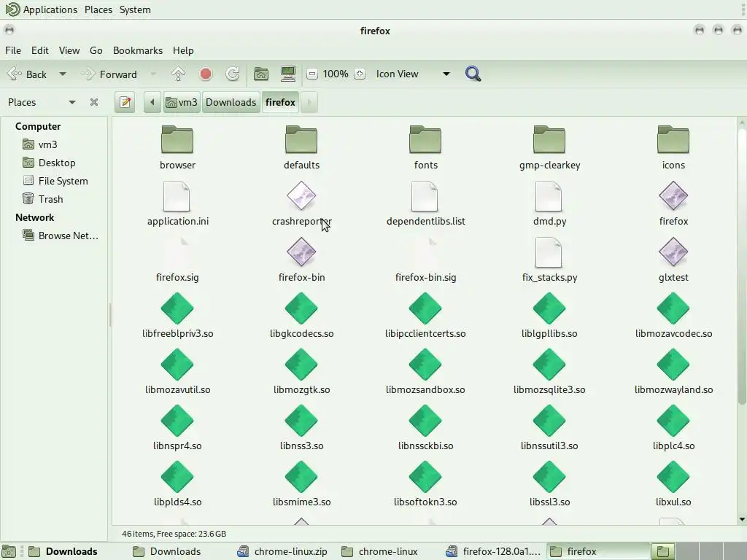Select the libmozgtk.so library icon
The height and width of the screenshot is (560, 747).
[301, 365]
